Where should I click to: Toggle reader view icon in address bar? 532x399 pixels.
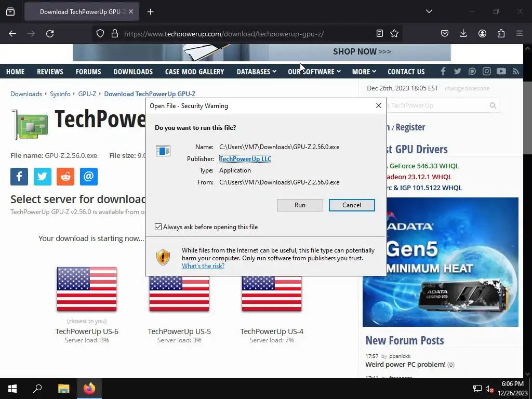tap(380, 34)
